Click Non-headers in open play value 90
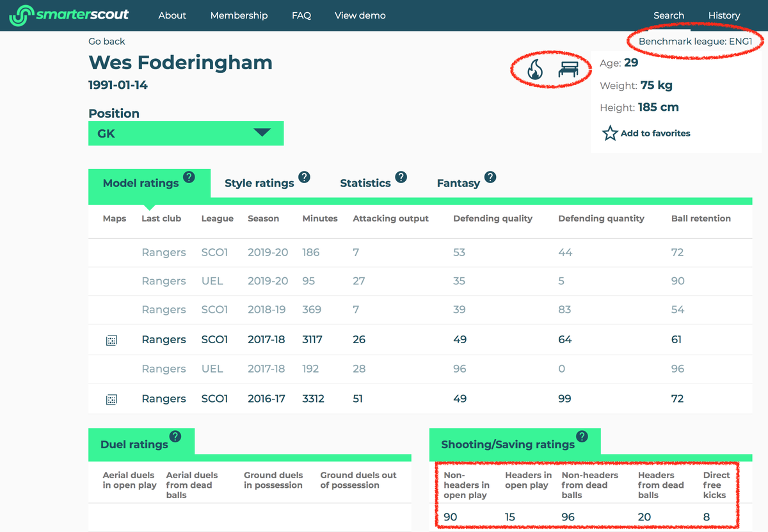This screenshot has width=768, height=532. tap(451, 517)
